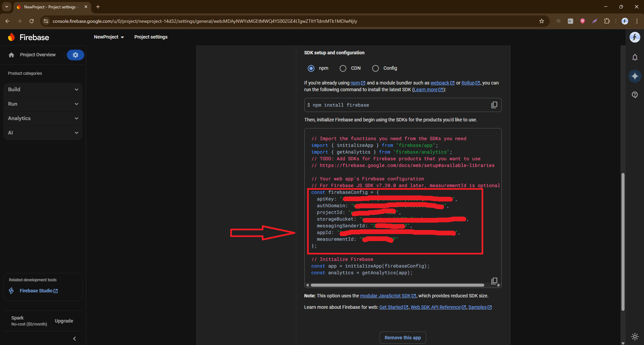
Task: Select the CDN radio option
Action: point(343,68)
